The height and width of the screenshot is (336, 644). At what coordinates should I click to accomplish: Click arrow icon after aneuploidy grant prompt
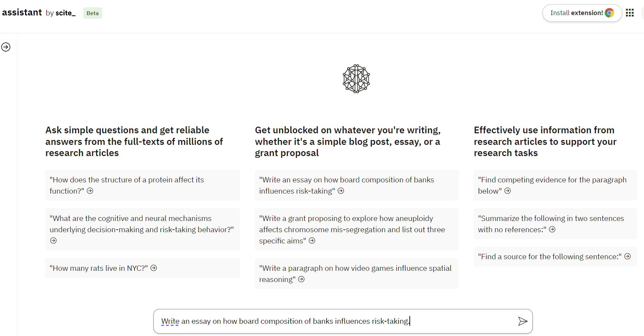coord(312,241)
